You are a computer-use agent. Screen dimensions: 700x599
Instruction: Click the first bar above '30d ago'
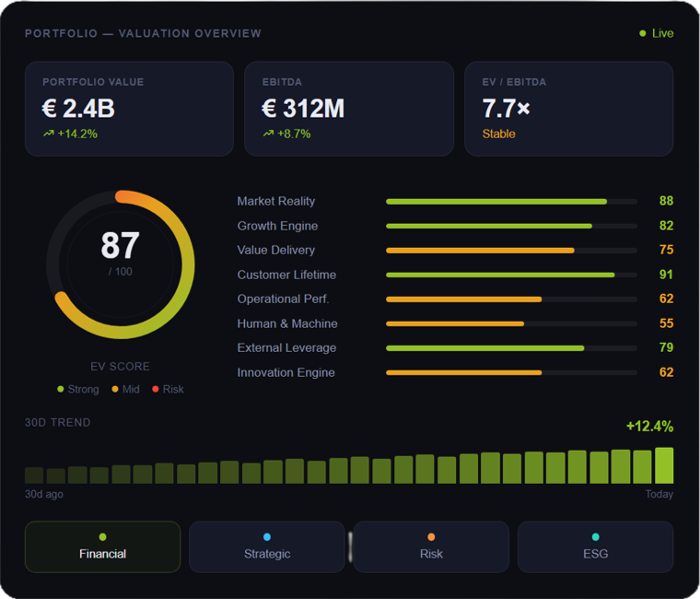pyautogui.click(x=34, y=476)
